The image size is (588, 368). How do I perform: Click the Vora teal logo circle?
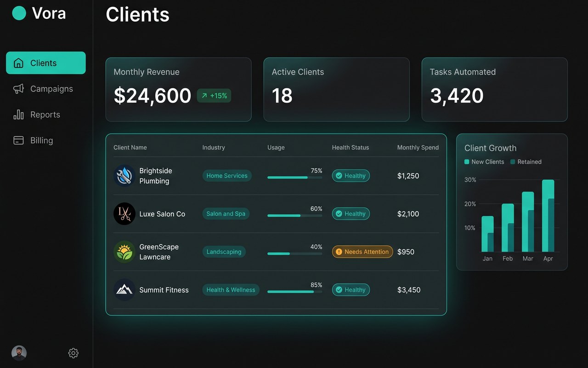pyautogui.click(x=19, y=13)
